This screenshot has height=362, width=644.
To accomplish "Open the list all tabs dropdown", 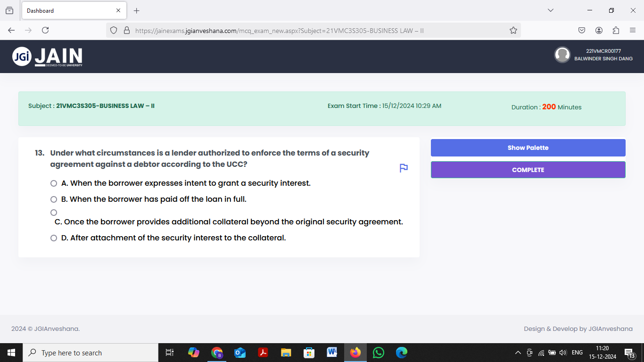I will 551,10.
